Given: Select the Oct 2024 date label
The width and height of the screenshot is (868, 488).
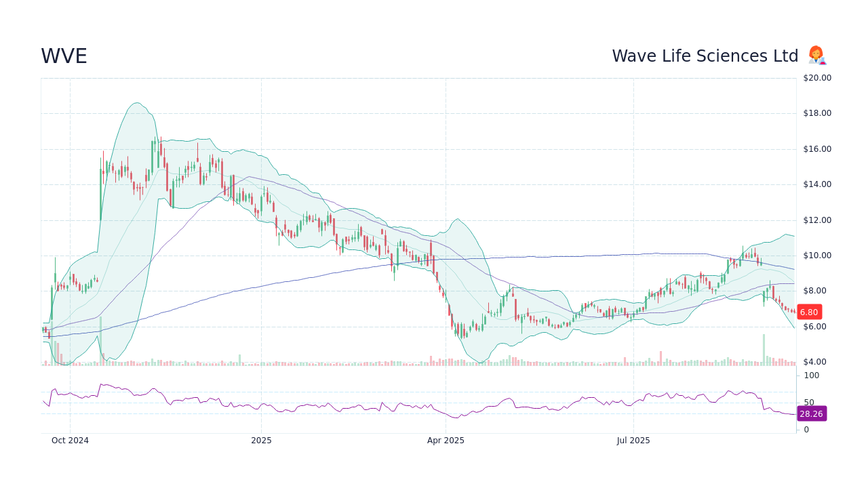Looking at the screenshot, I should pyautogui.click(x=70, y=440).
